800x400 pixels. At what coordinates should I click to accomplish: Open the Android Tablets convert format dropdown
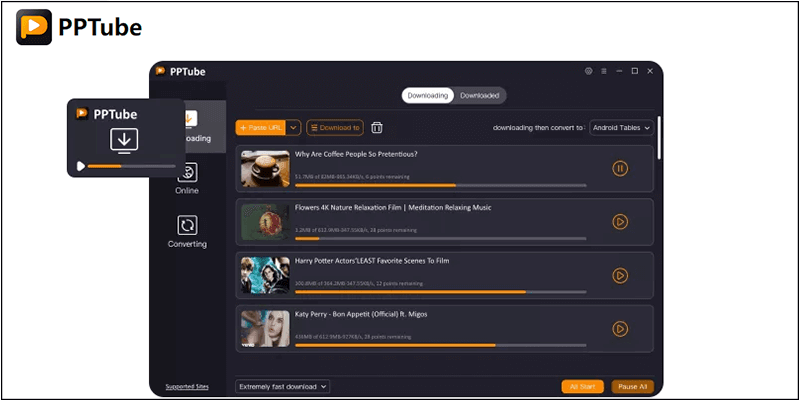coord(621,128)
